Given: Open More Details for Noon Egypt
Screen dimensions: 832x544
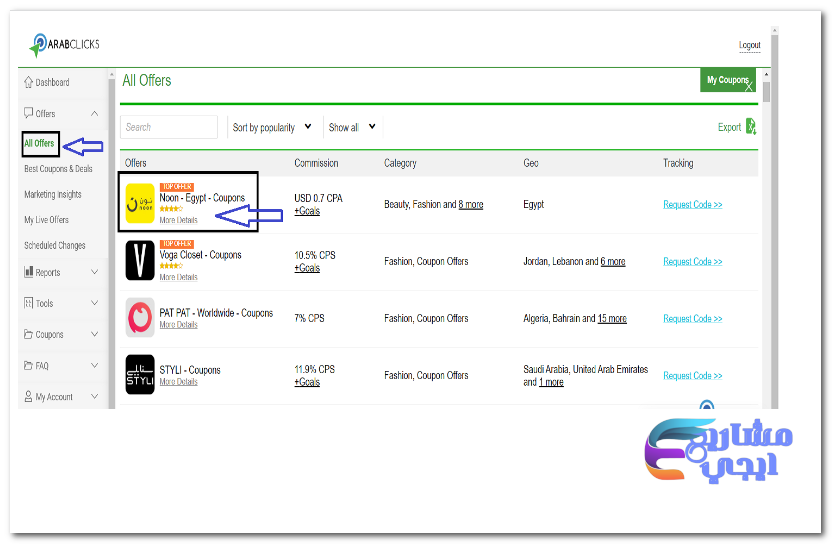Looking at the screenshot, I should click(178, 220).
